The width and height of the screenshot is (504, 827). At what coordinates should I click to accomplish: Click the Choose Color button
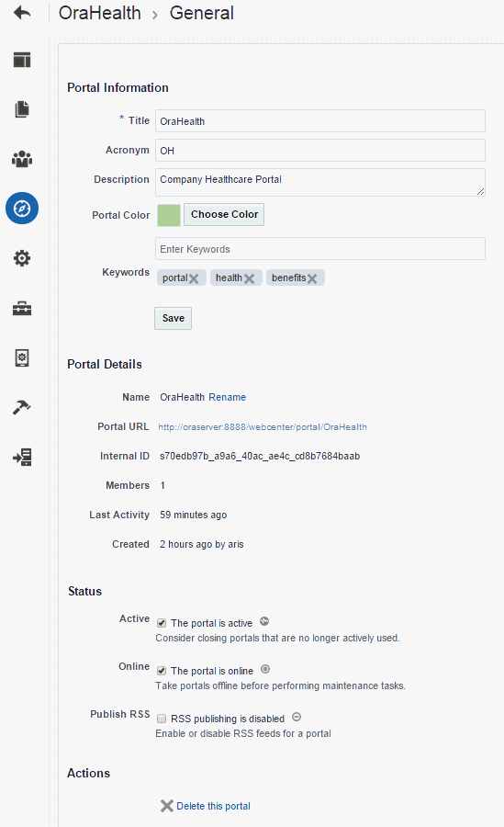pos(224,215)
